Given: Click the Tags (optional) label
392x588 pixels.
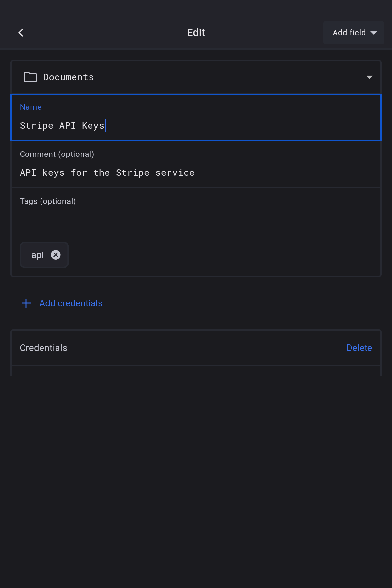Looking at the screenshot, I should (x=48, y=201).
